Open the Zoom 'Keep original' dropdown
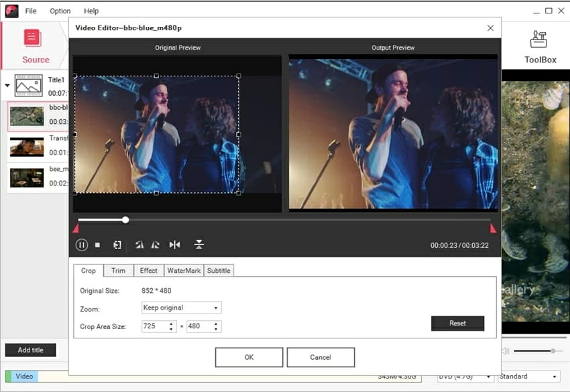The height and width of the screenshot is (392, 570). click(181, 308)
